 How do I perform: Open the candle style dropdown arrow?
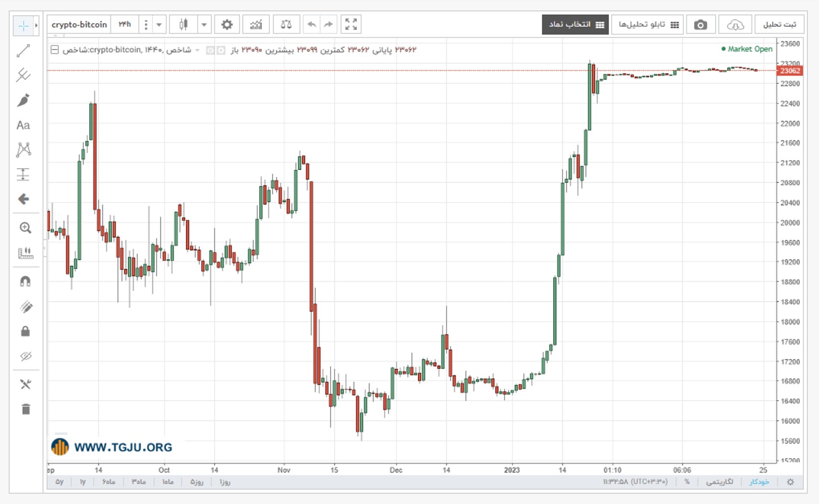tap(204, 24)
